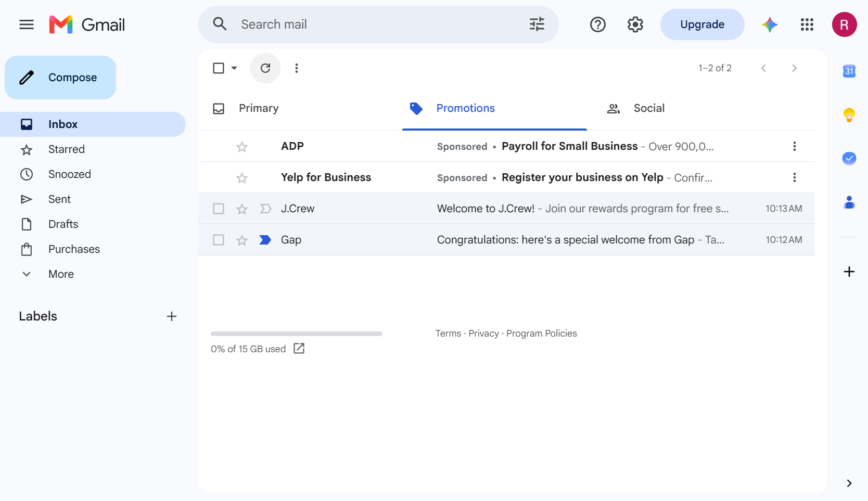Open options menu for ADP ad
Viewport: 868px width, 501px height.
point(795,146)
